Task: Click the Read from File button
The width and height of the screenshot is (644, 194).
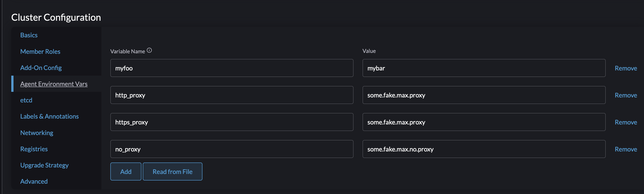Action: [x=172, y=172]
